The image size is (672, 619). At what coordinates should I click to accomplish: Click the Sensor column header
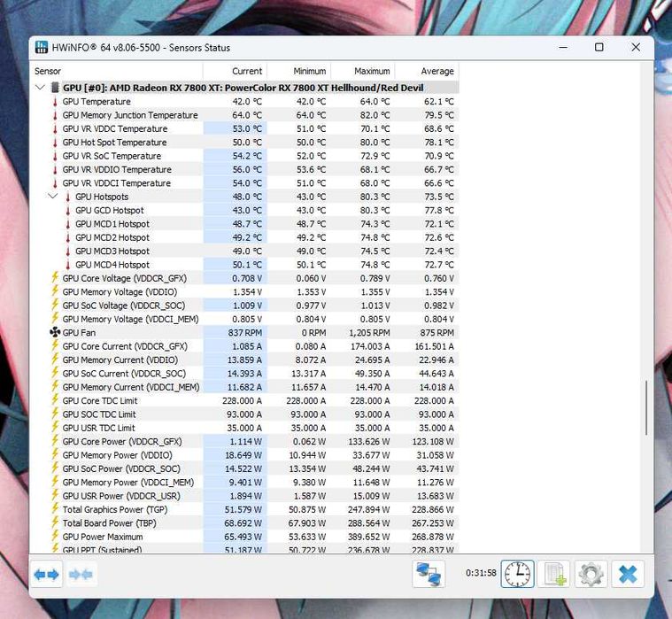[117, 71]
